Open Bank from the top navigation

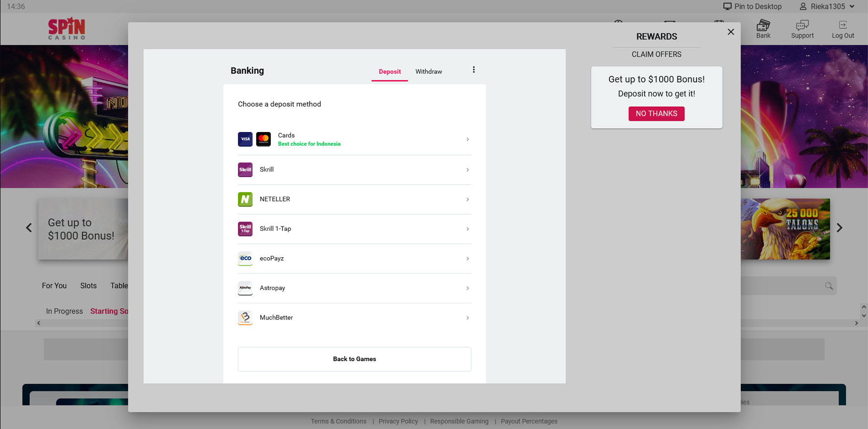[x=763, y=29]
